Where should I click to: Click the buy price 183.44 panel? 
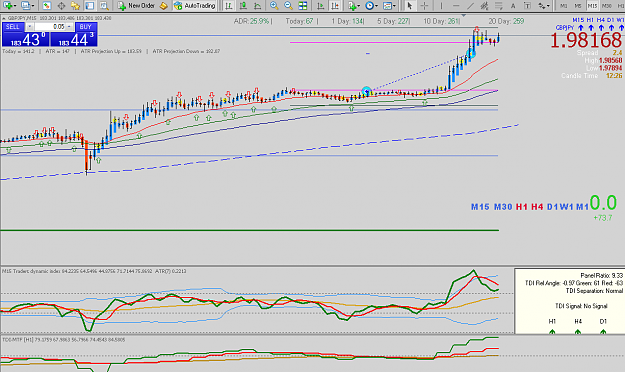(x=74, y=39)
